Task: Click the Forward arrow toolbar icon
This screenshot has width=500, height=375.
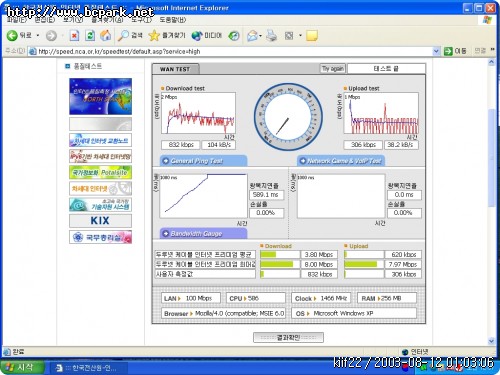Action: [x=51, y=36]
